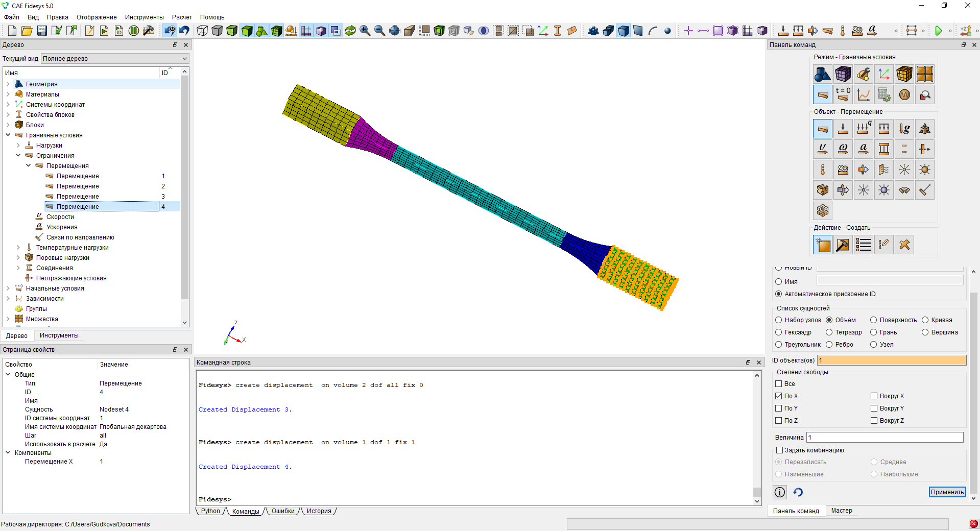Click the delete action cross icon
Viewport: 980px width, 531px height.
click(x=904, y=245)
